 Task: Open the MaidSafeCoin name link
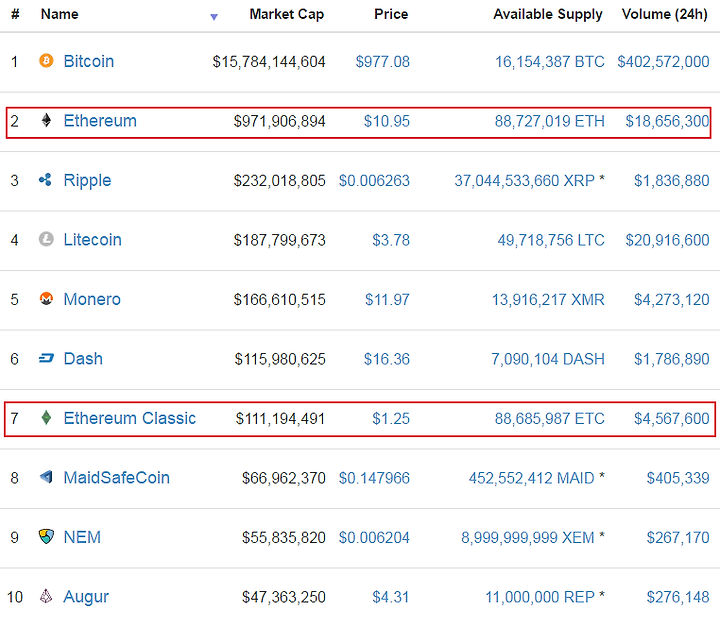point(117,478)
